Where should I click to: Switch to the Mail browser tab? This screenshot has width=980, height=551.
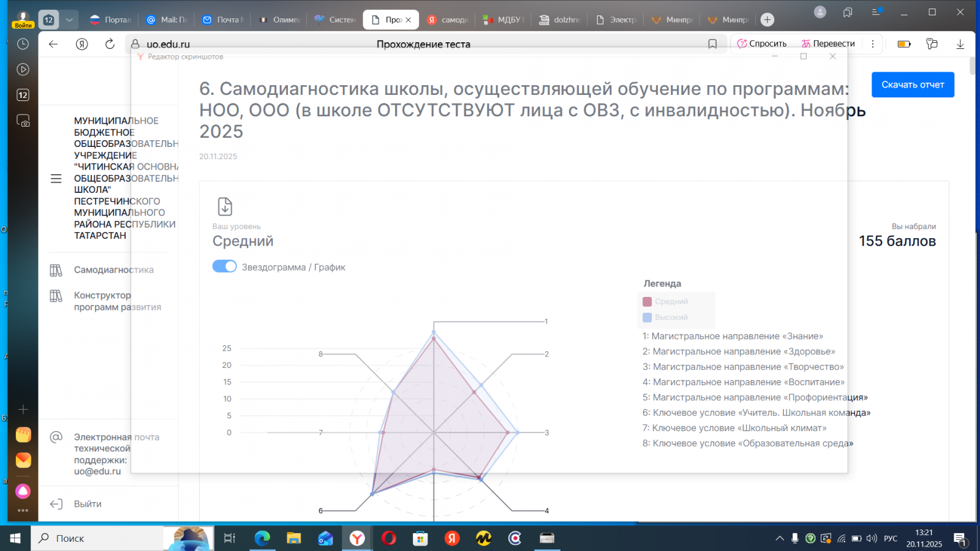(167, 20)
